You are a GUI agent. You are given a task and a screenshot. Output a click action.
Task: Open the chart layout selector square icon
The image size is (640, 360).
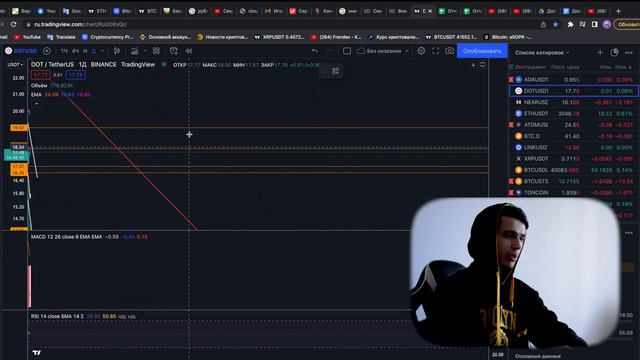(x=347, y=51)
